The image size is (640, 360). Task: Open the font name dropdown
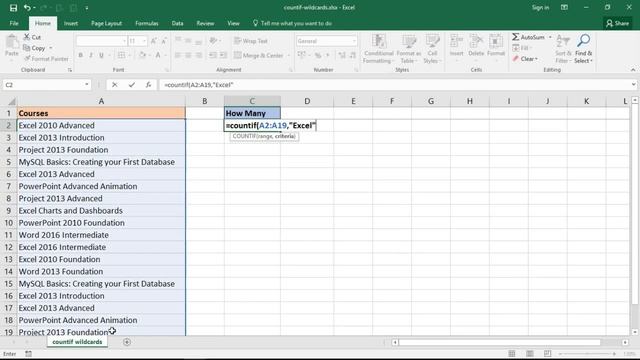pyautogui.click(x=124, y=41)
